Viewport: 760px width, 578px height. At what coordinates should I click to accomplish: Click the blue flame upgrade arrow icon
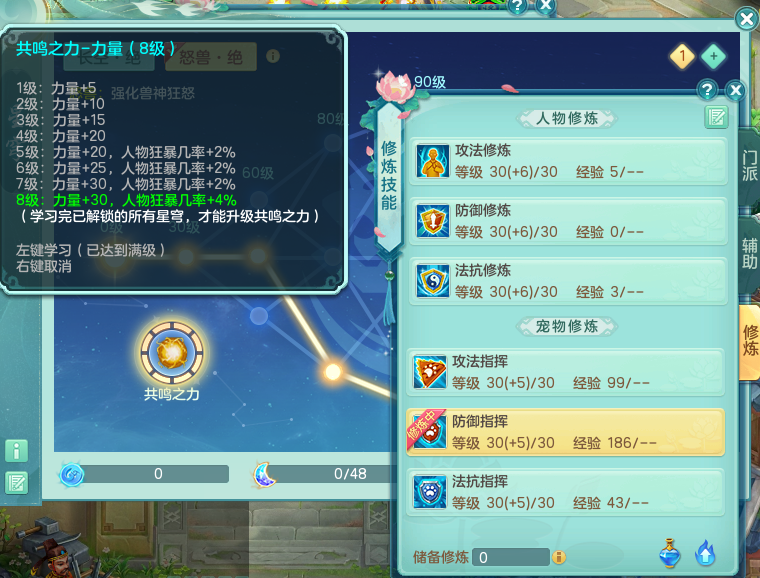[705, 553]
